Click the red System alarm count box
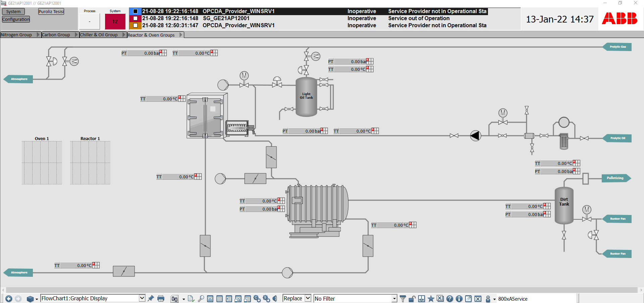 pos(115,22)
